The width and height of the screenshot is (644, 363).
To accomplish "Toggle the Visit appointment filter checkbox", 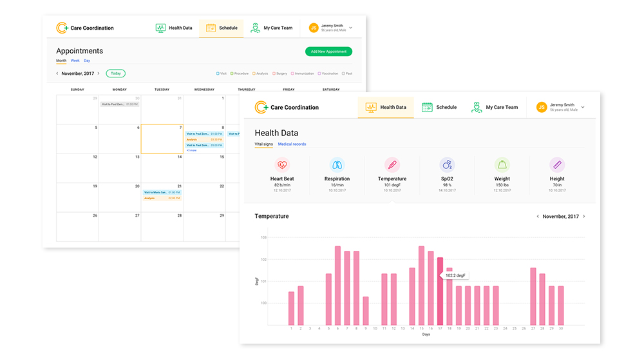I will pos(218,74).
